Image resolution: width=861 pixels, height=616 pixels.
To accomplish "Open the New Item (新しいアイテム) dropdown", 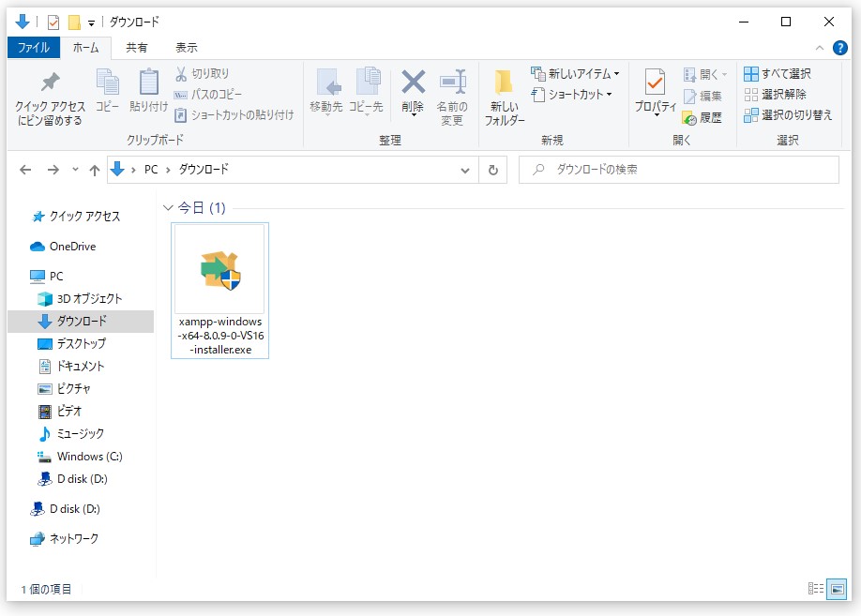I will pyautogui.click(x=575, y=74).
